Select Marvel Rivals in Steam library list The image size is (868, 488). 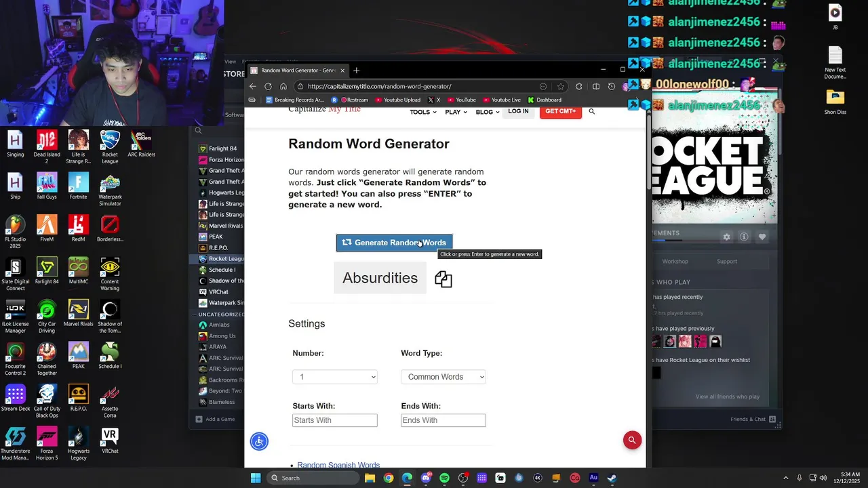220,226
